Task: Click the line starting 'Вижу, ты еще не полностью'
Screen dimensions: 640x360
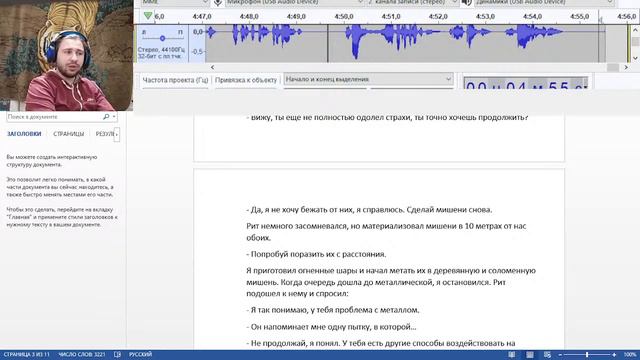Action: click(x=387, y=117)
